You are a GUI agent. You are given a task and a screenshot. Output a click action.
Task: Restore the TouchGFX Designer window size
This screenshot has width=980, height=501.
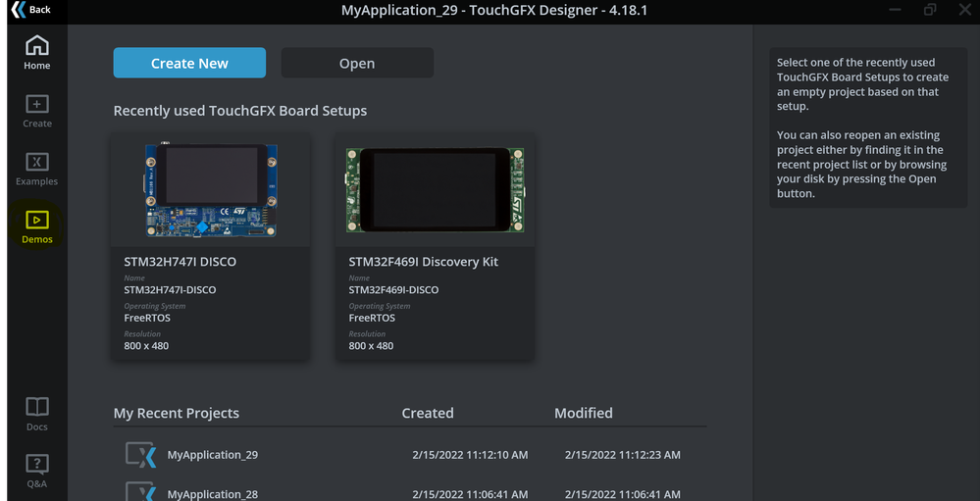(x=930, y=10)
